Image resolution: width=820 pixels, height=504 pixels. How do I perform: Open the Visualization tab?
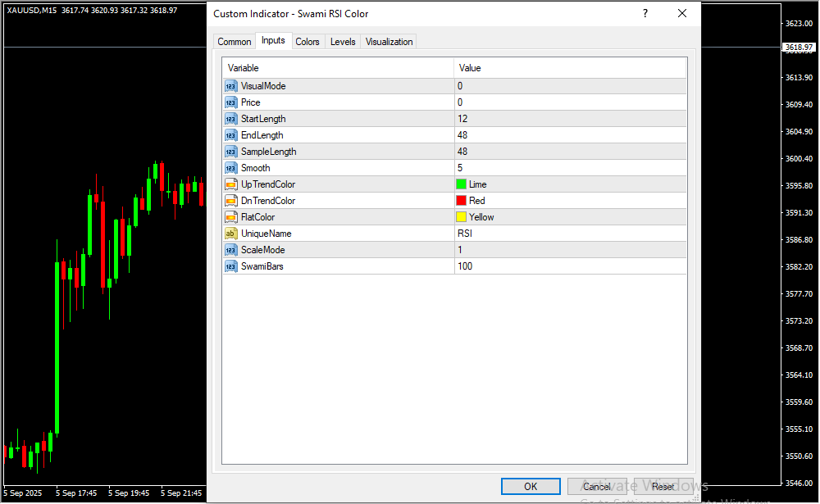[x=389, y=42]
